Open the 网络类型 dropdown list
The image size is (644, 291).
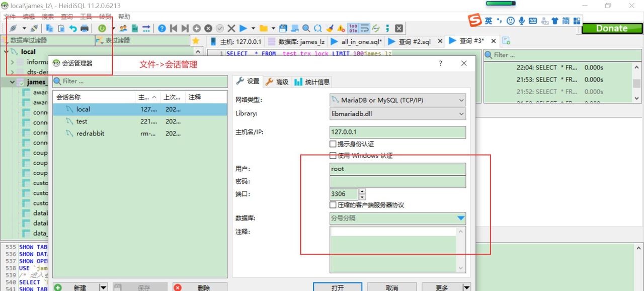(397, 100)
